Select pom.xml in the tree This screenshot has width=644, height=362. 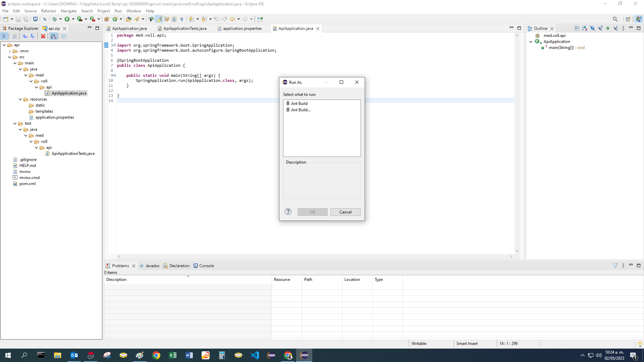[x=27, y=184]
